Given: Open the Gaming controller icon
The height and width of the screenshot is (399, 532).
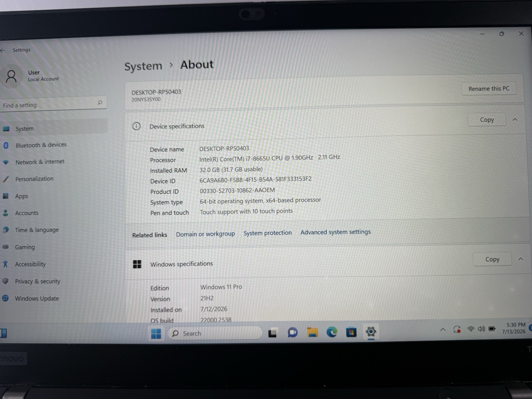Looking at the screenshot, I should [5, 247].
